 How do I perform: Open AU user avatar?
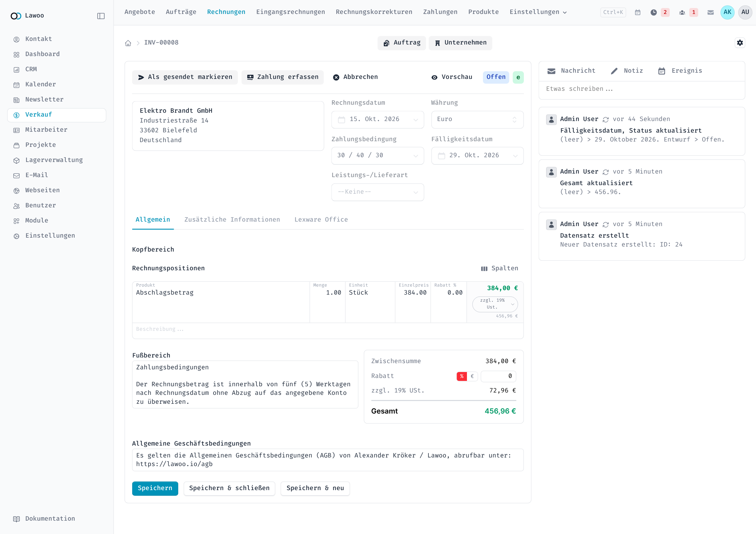pos(745,12)
